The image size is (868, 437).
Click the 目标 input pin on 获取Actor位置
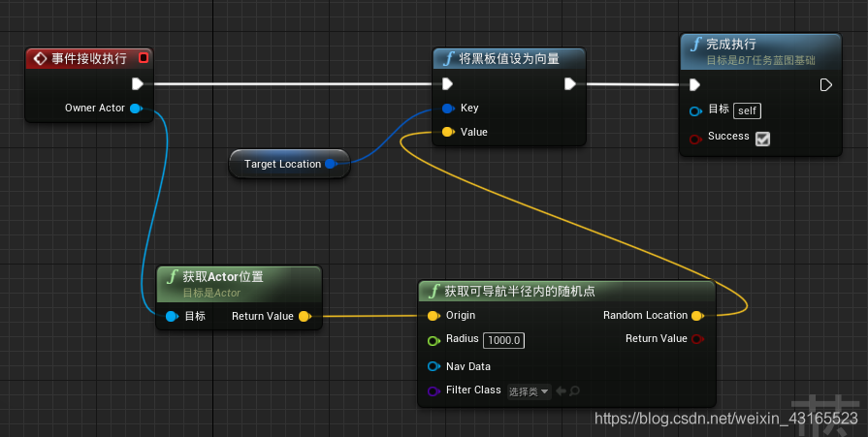[173, 317]
